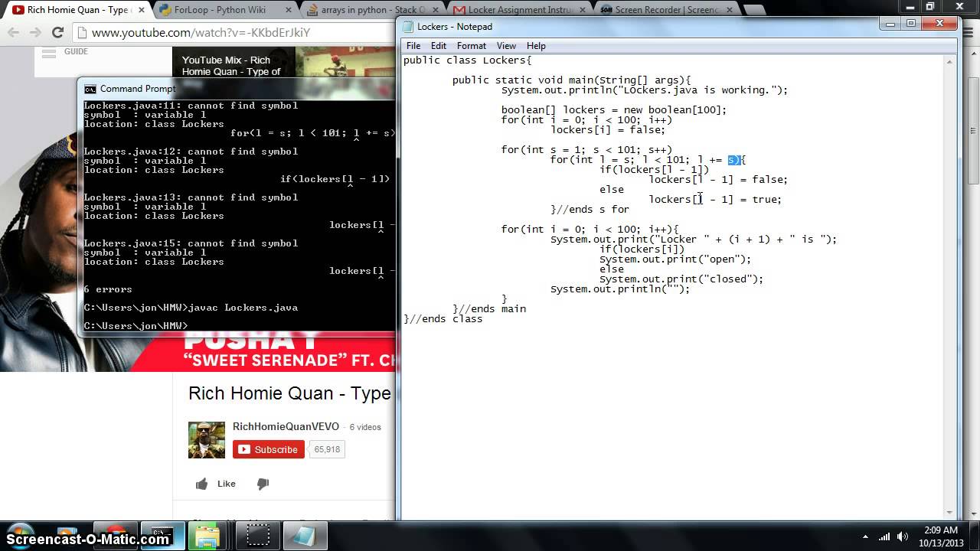Screen dimensions: 980x551
Task: Click the '}//ends class' line in Notepad
Action: (x=443, y=319)
